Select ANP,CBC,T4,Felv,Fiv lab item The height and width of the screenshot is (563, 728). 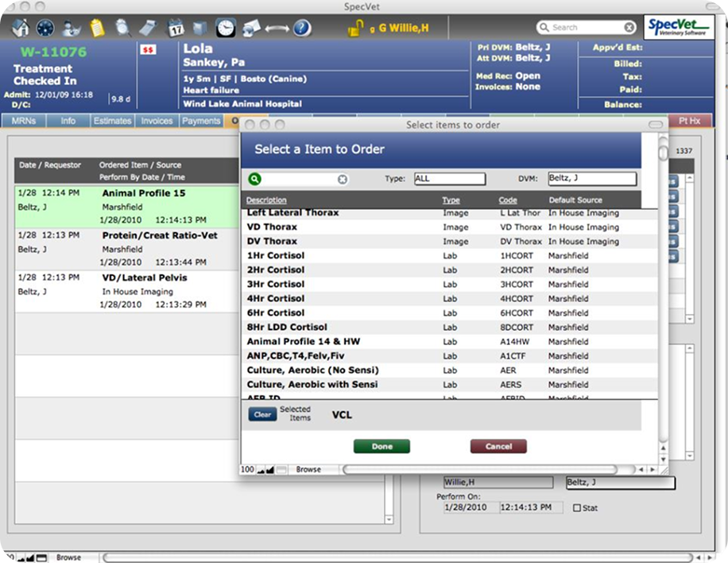click(449, 356)
